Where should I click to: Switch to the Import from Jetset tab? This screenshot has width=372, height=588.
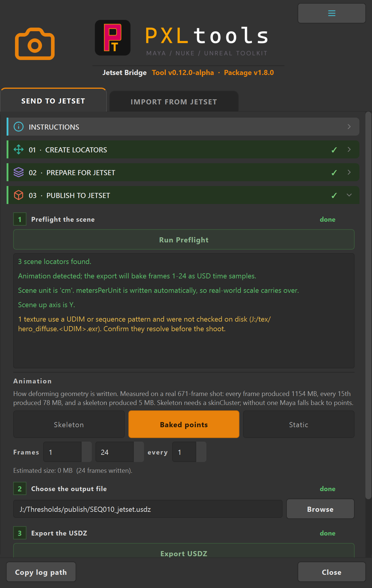point(174,102)
